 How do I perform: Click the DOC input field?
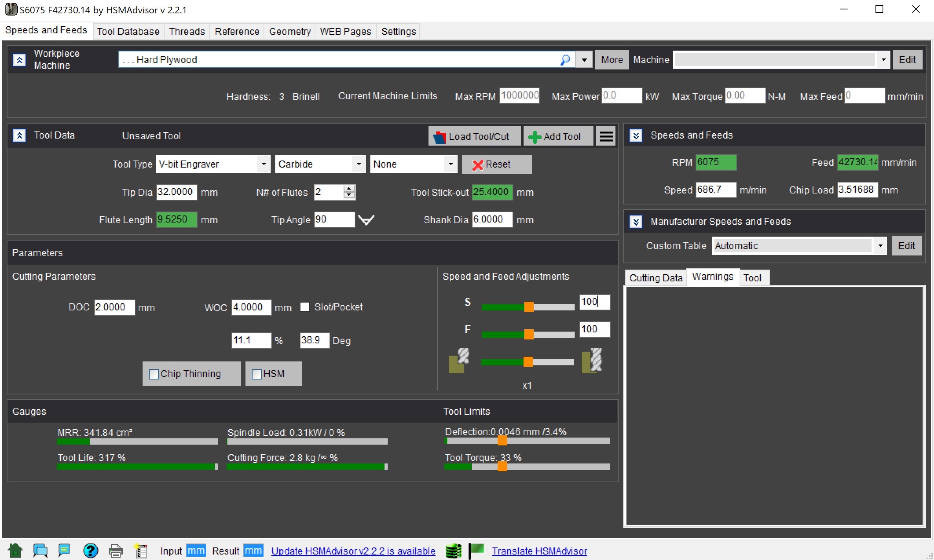(x=114, y=307)
